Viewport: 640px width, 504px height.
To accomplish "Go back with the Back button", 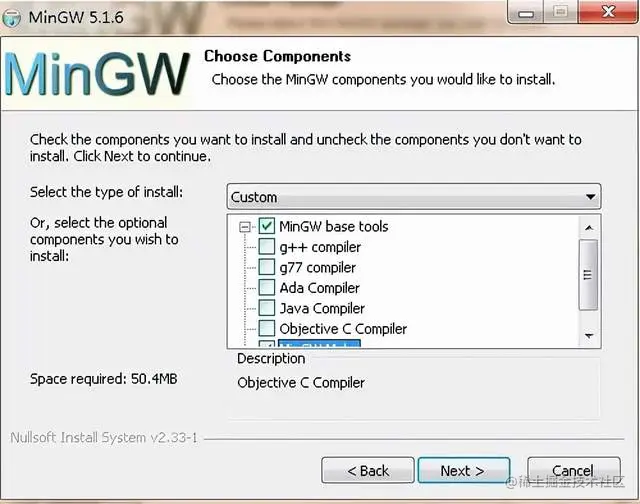I will pos(368,471).
